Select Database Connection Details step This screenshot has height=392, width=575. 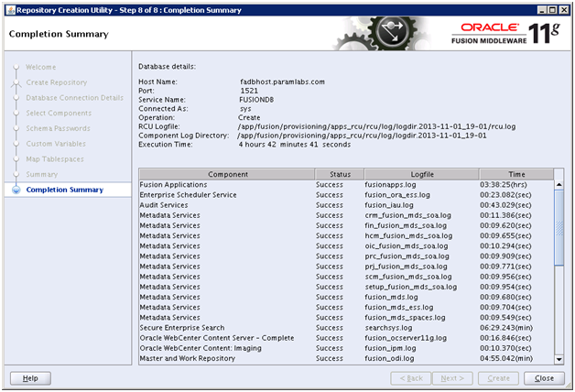(74, 98)
